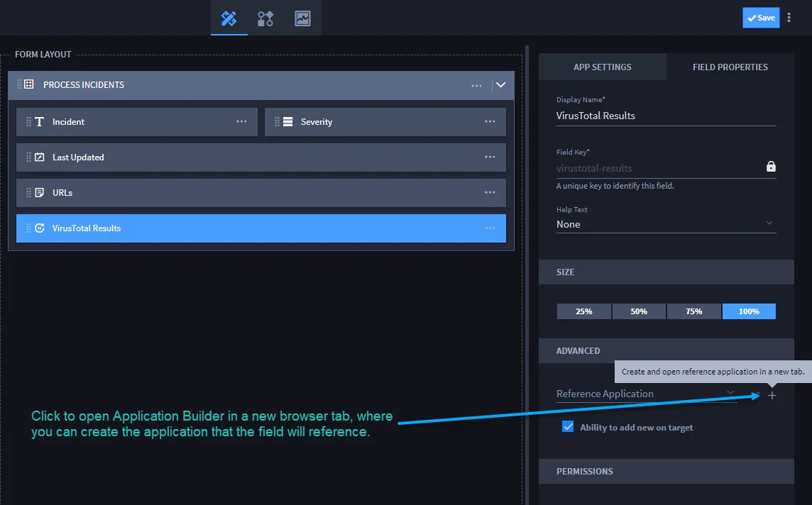The image size is (812, 505).
Task: Edit the Display Name input field
Action: point(666,116)
